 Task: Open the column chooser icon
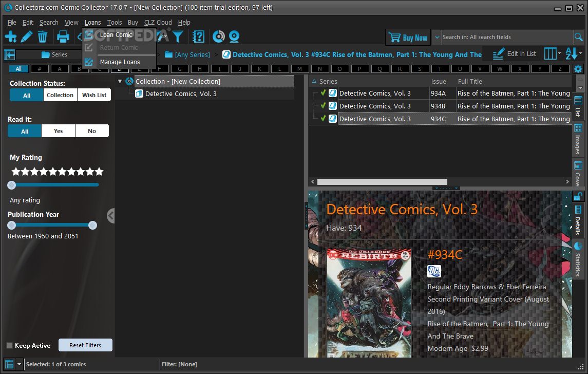pyautogui.click(x=550, y=53)
